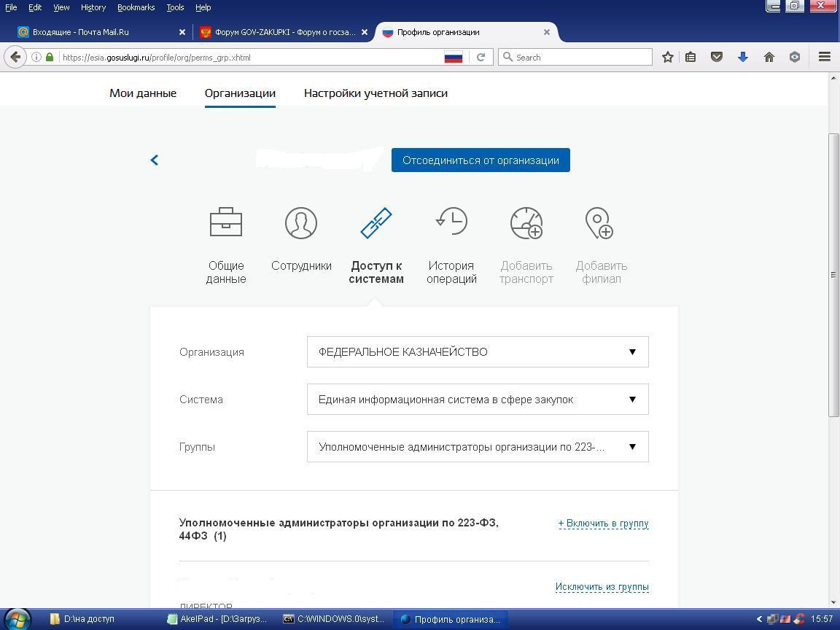Click the browser reload page icon
The width and height of the screenshot is (840, 630).
481,57
